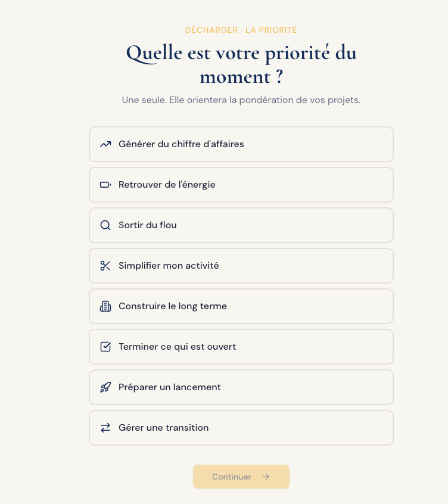Choose "Construire le long terme" priority
This screenshot has width=448, height=504.
(x=241, y=306)
